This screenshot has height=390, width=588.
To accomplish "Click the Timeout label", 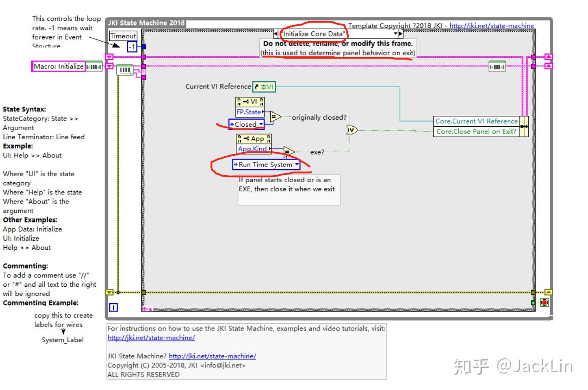I will click(x=123, y=36).
